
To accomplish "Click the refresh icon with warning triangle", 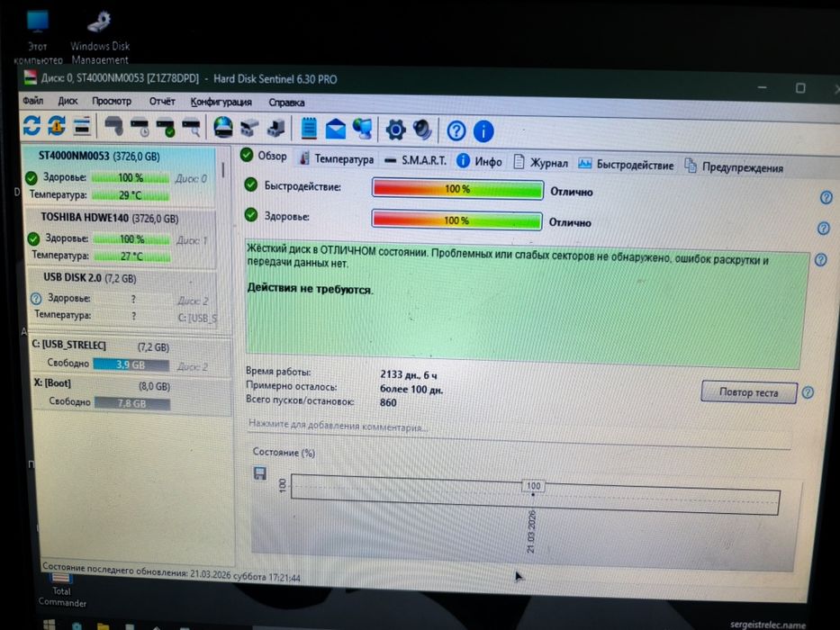I will tap(56, 126).
